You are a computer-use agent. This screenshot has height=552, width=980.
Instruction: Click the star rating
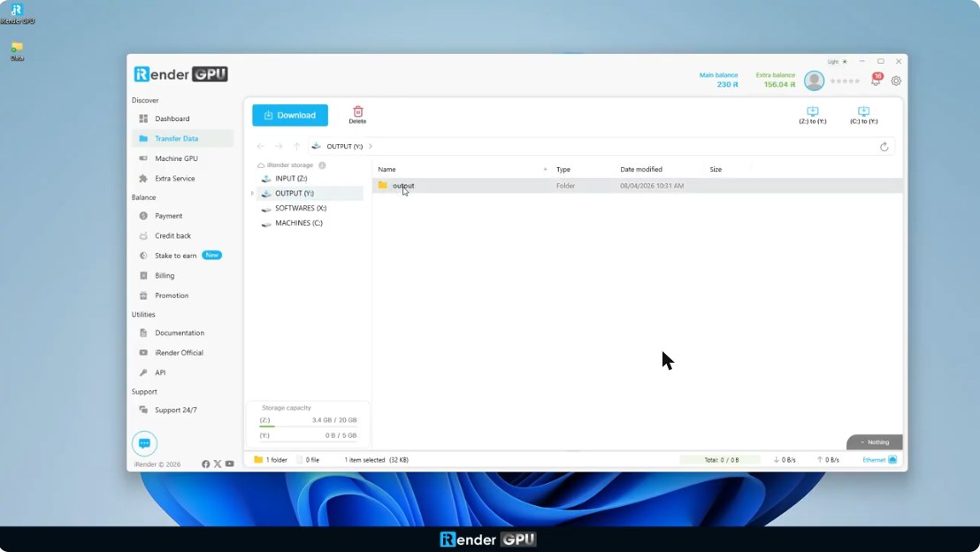(x=845, y=80)
